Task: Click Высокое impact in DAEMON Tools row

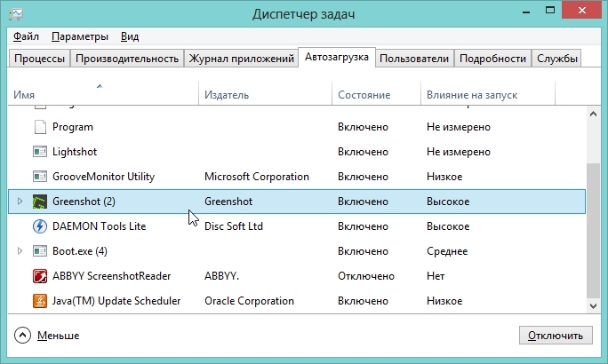Action: pyautogui.click(x=448, y=226)
